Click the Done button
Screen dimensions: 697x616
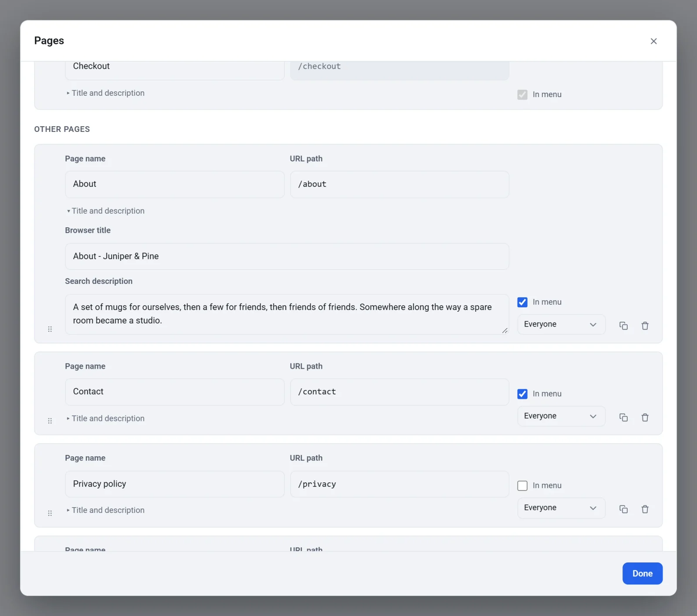pyautogui.click(x=642, y=573)
